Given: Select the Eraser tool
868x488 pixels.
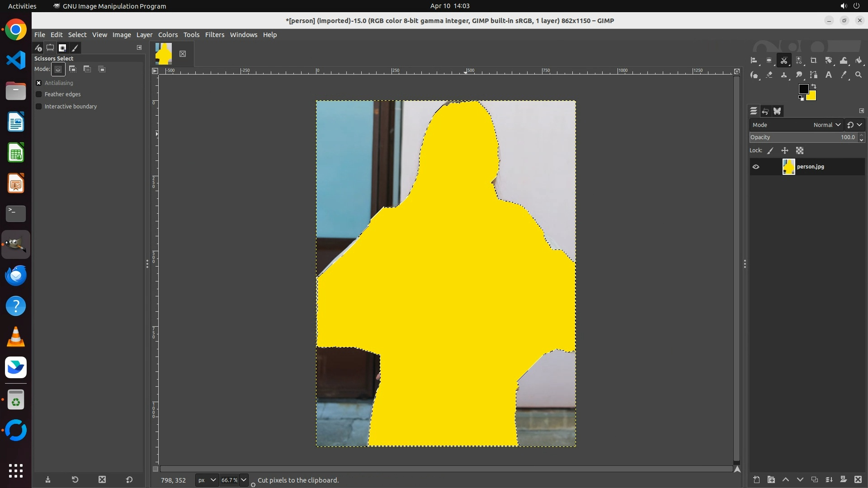Looking at the screenshot, I should click(x=769, y=75).
